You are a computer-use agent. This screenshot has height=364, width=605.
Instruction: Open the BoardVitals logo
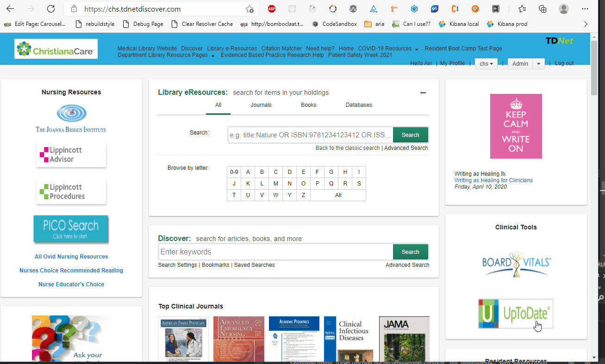click(516, 264)
